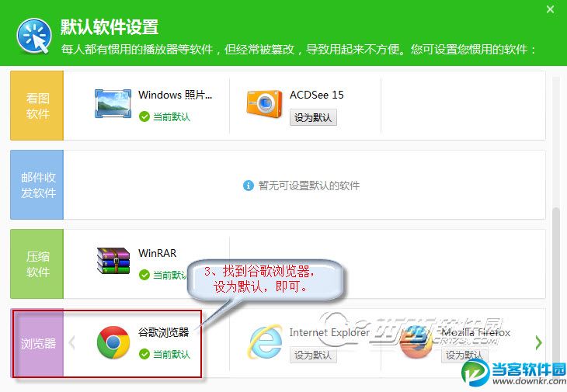Click 当前默认 text under 谷歌浏览器
Viewport: 567px width, 392px height.
[172, 354]
